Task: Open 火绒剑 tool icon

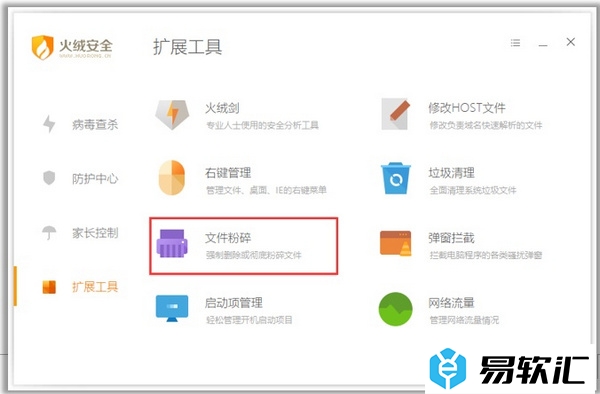Action: [x=172, y=115]
